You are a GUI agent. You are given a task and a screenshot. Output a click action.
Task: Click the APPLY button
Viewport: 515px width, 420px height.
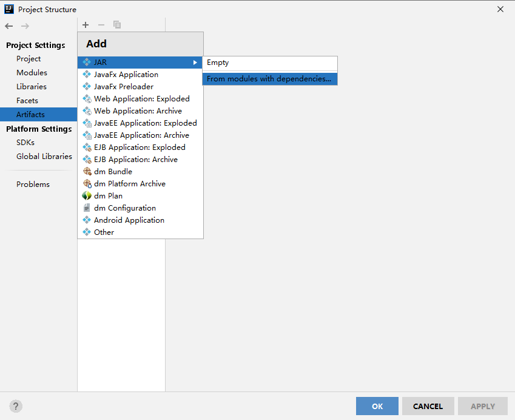coord(482,406)
